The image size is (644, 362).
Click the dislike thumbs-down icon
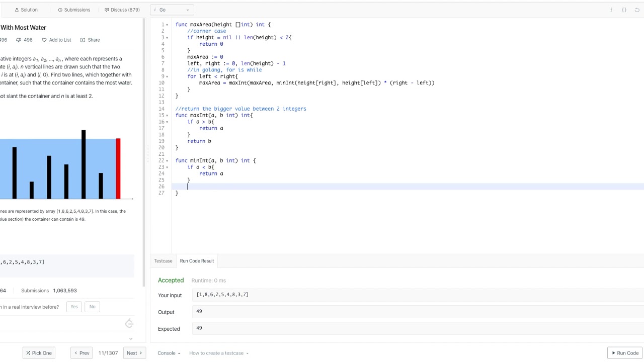(x=19, y=40)
